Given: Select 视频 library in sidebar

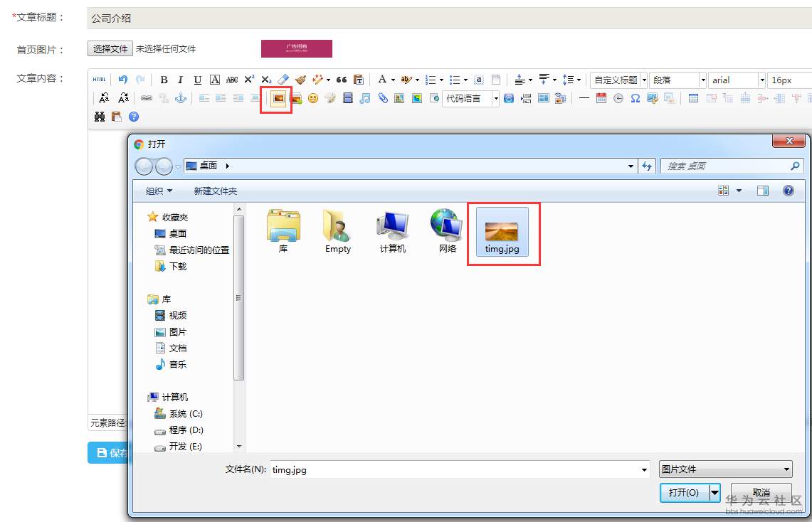Looking at the screenshot, I should [171, 316].
